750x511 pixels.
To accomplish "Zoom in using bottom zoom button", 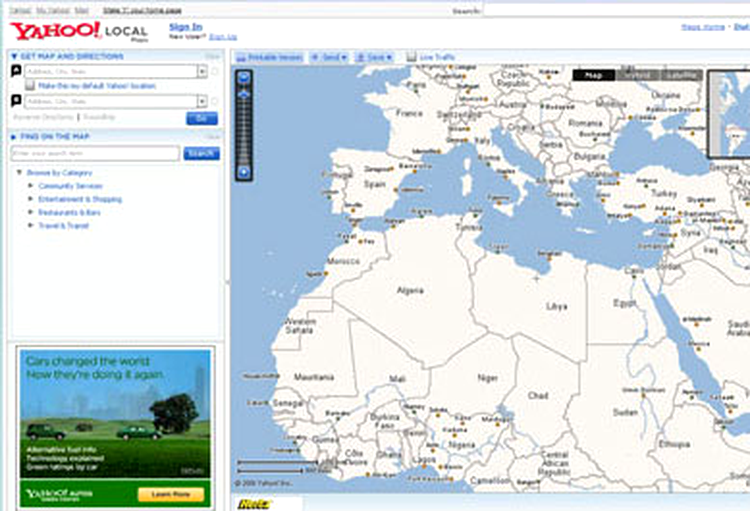I will coord(244,172).
